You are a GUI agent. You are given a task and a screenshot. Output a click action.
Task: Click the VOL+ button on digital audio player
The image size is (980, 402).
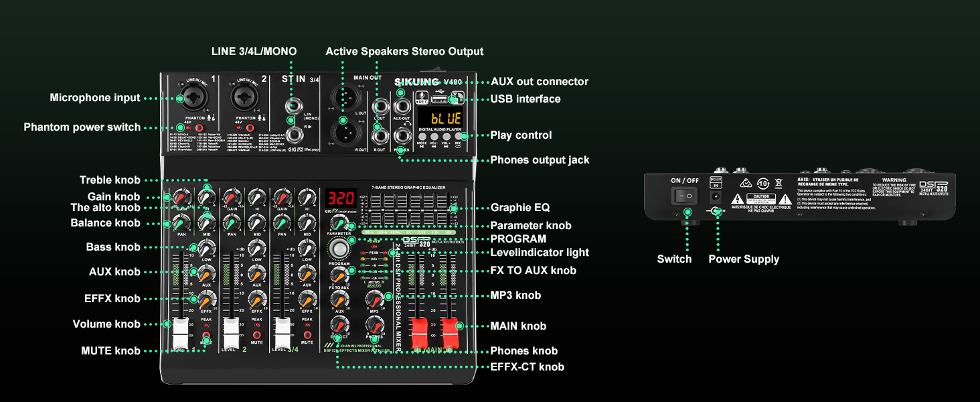446,137
